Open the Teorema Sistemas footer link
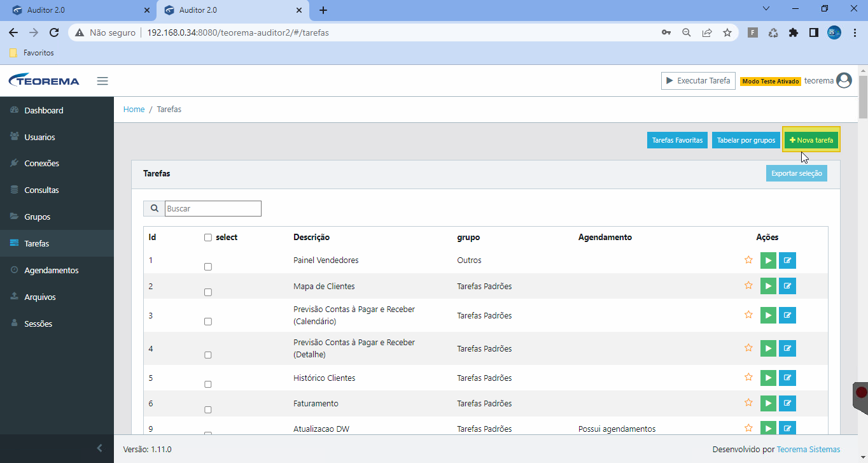 pyautogui.click(x=808, y=449)
